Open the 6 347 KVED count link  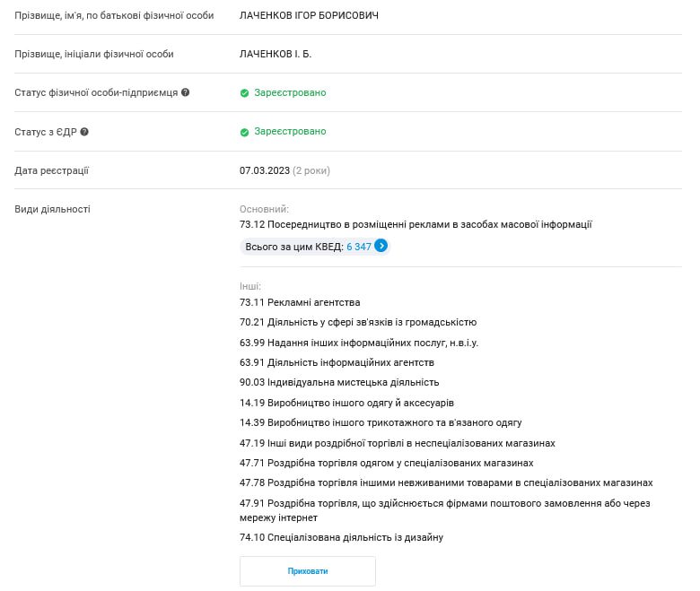(358, 246)
